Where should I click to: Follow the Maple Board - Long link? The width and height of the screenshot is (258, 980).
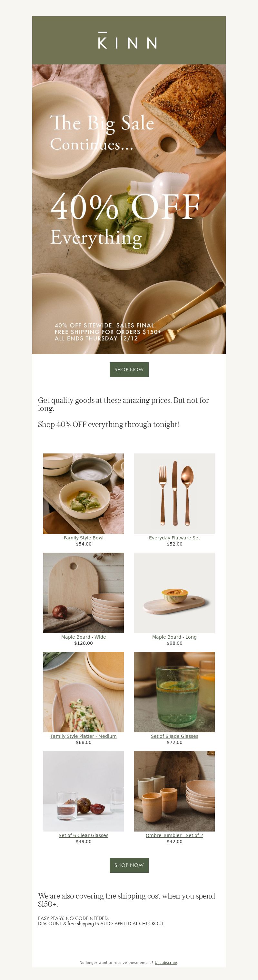coord(174,637)
